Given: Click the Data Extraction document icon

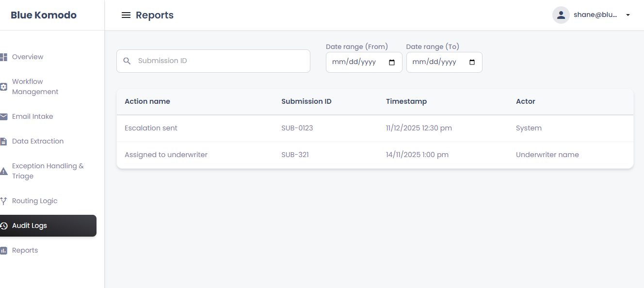Looking at the screenshot, I should (x=3, y=142).
